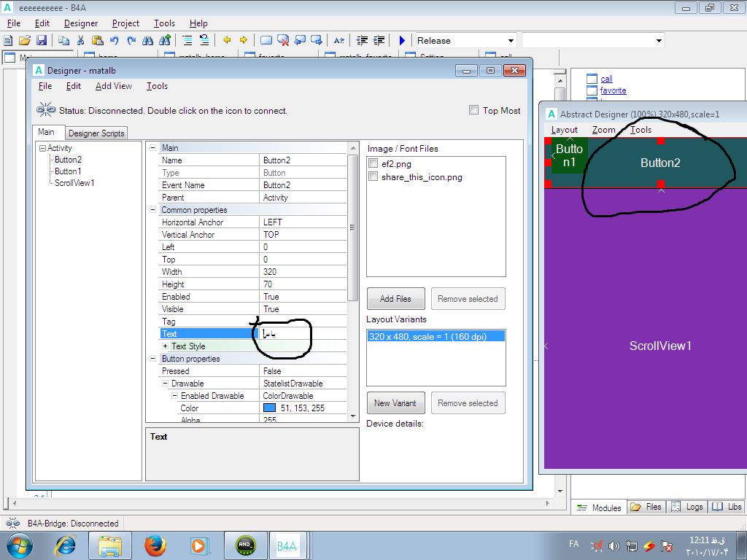Click the Undo arrow icon
Screen dimensions: 747x560
coord(115,41)
